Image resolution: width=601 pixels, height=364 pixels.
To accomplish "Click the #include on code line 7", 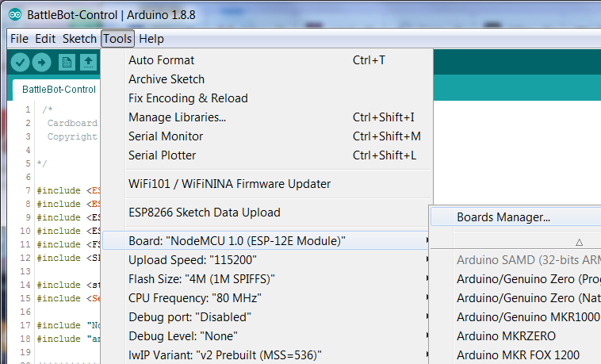I will [59, 190].
